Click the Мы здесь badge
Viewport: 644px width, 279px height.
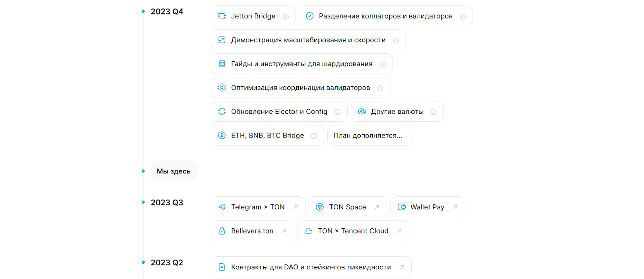174,171
